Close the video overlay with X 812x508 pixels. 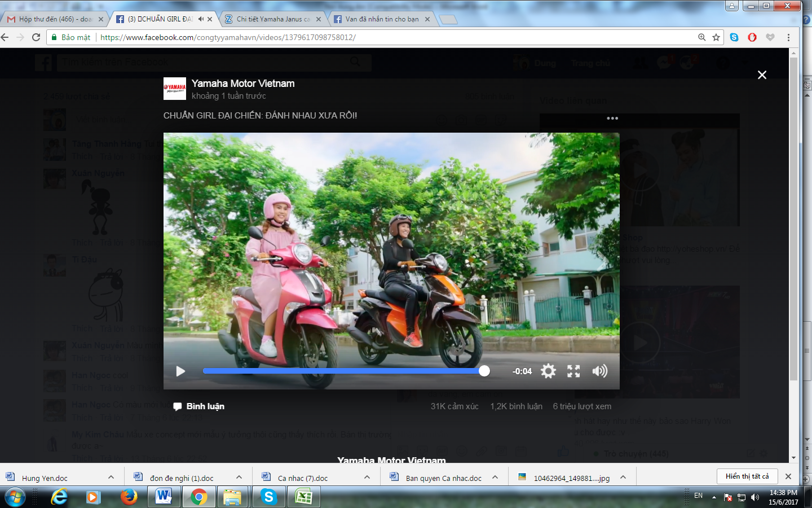coord(762,75)
